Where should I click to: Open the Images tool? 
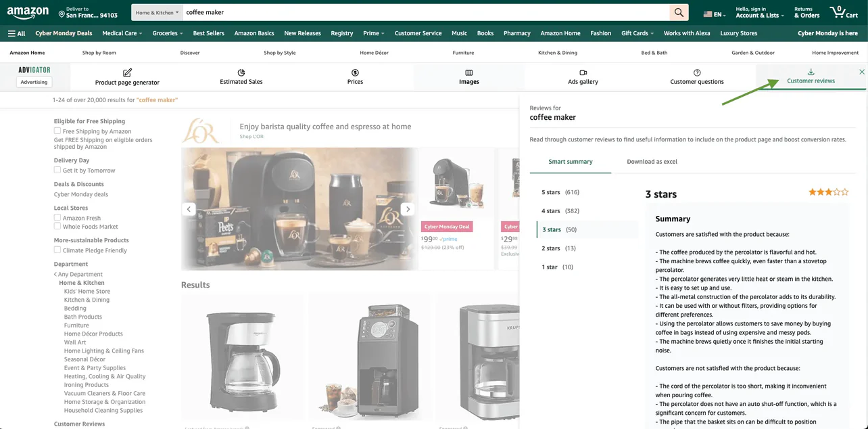click(469, 77)
